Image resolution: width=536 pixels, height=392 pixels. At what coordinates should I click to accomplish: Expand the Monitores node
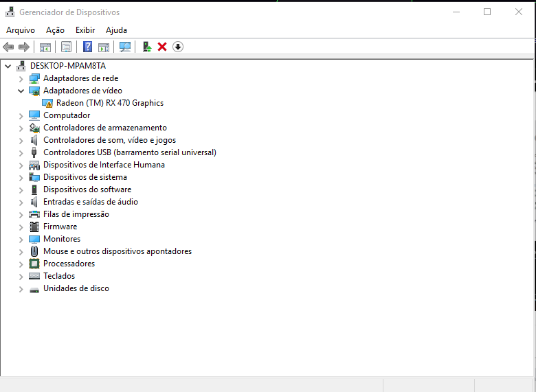[x=21, y=240]
